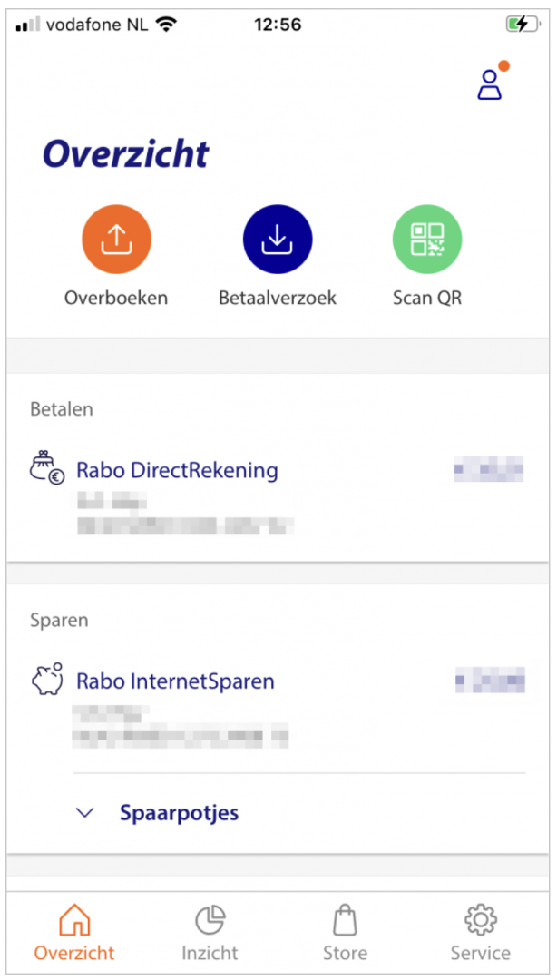557x980 pixels.
Task: Select the Overzicht home icon
Action: (x=74, y=919)
